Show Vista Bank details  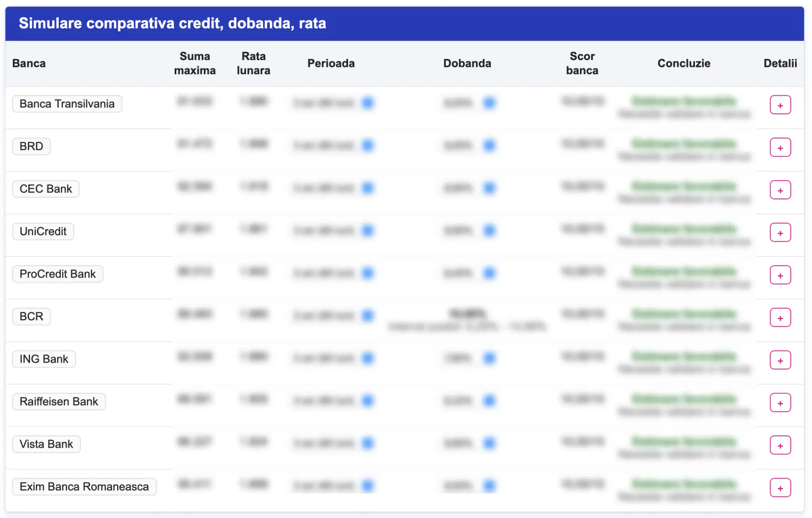click(780, 445)
